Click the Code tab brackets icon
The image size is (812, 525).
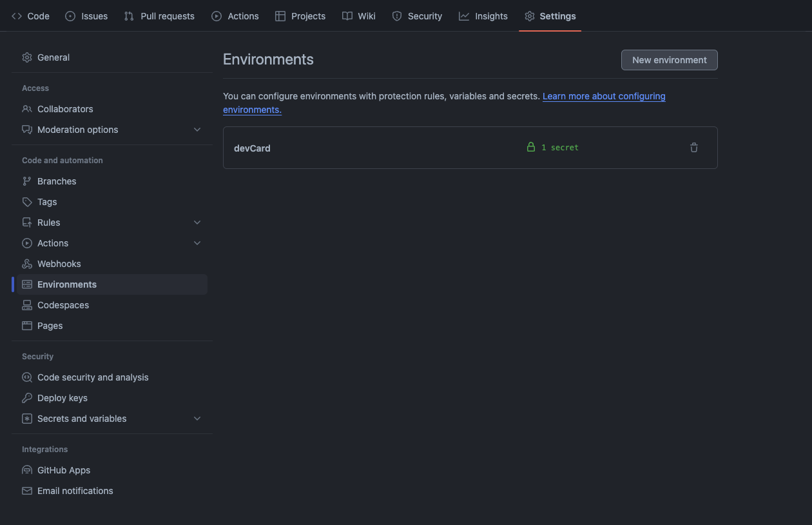[17, 16]
